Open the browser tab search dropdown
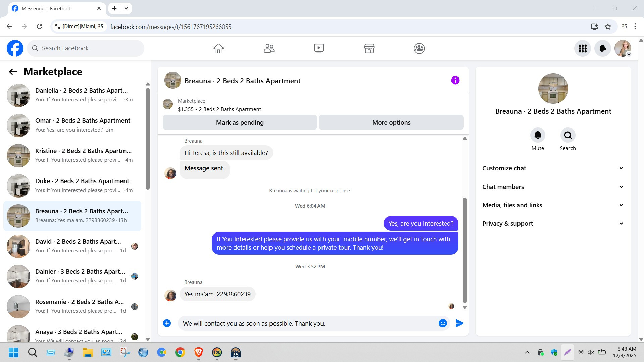 tap(126, 8)
